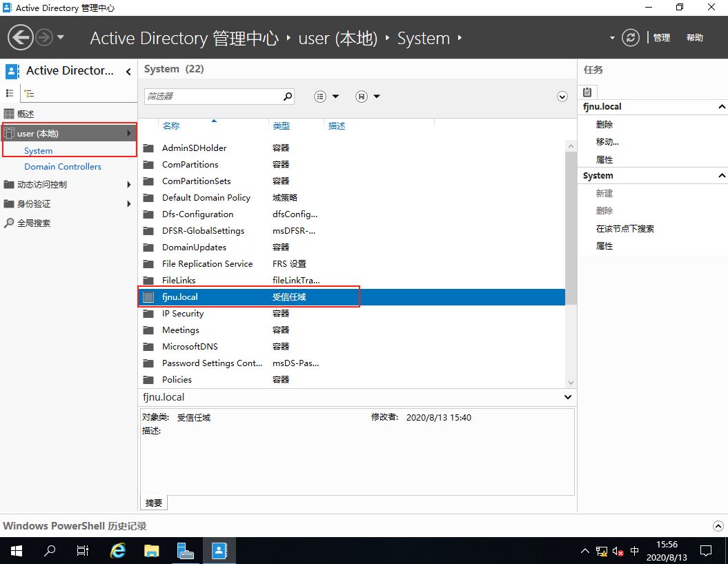Screen dimensions: 728x564
Task: Collapse fjnu.local preview pane chevron
Action: pos(567,397)
